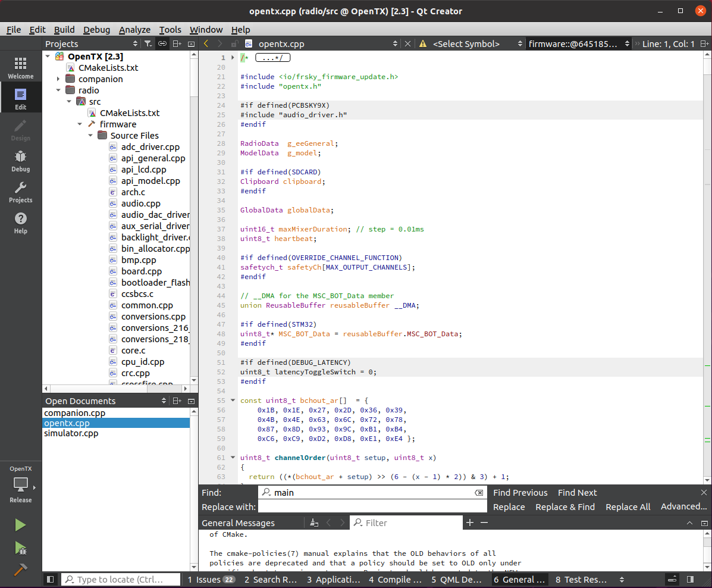The width and height of the screenshot is (712, 588).
Task: Go back using the left arrow in editor toolbar
Action: pyautogui.click(x=206, y=43)
